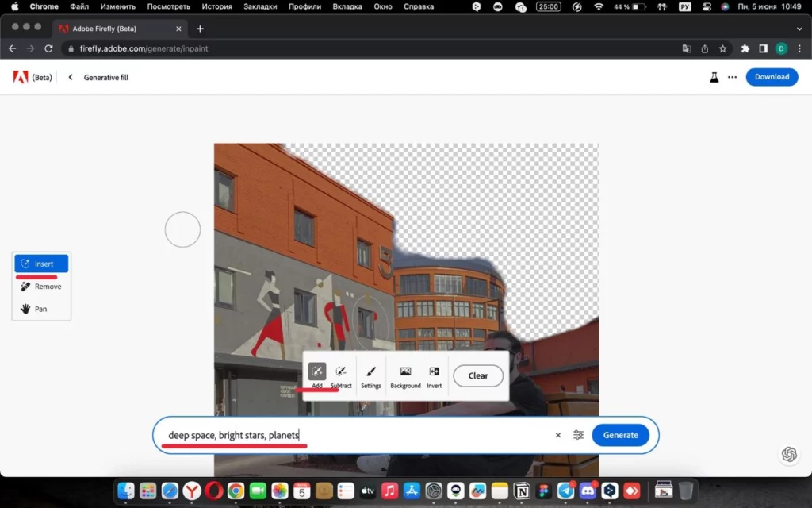This screenshot has width=812, height=508.
Task: Open the more options menu near Download
Action: pyautogui.click(x=731, y=77)
